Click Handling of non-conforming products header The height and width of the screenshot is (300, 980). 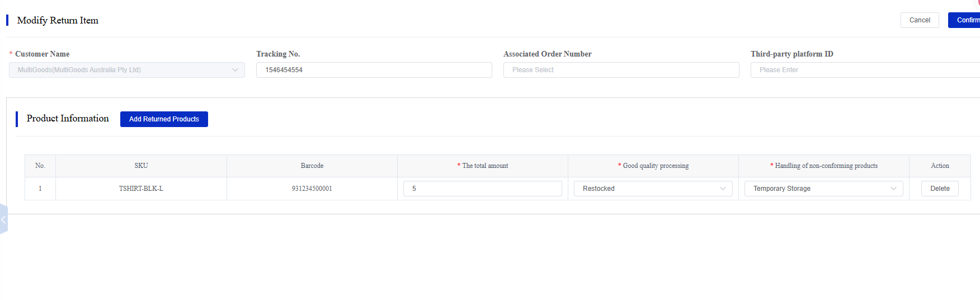[824, 166]
